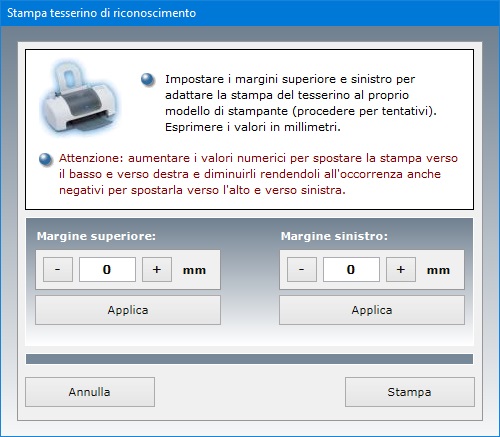Screen dimensions: 500x437
Task: Click the "Margine sinistro:" label
Action: coord(334,236)
